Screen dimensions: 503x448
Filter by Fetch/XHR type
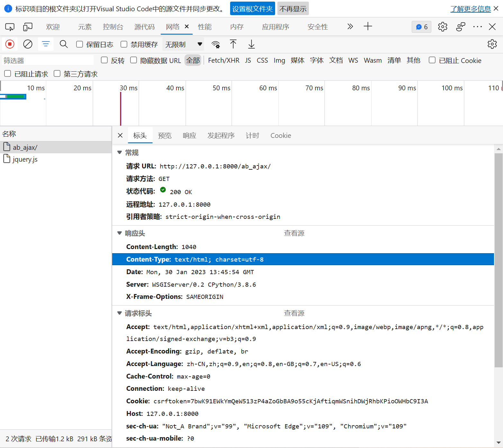click(224, 60)
